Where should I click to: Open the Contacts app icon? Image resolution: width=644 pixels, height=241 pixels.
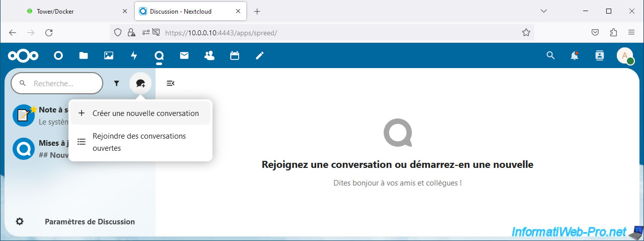point(209,56)
